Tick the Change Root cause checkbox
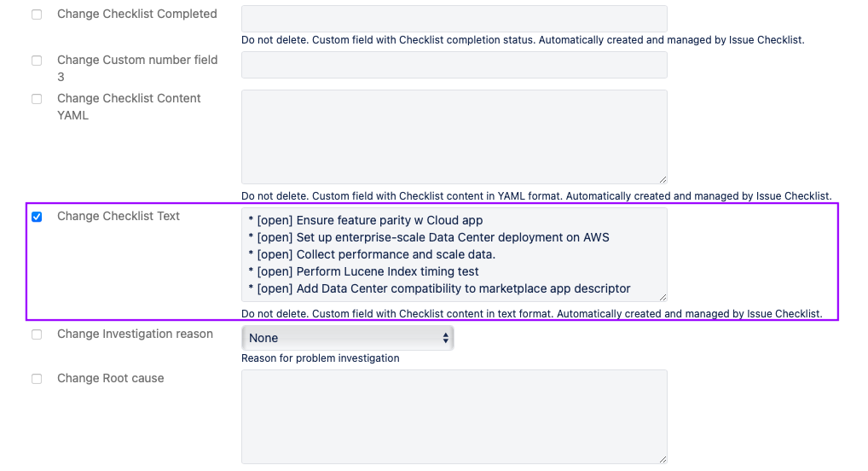This screenshot has height=471, width=868. 37,379
